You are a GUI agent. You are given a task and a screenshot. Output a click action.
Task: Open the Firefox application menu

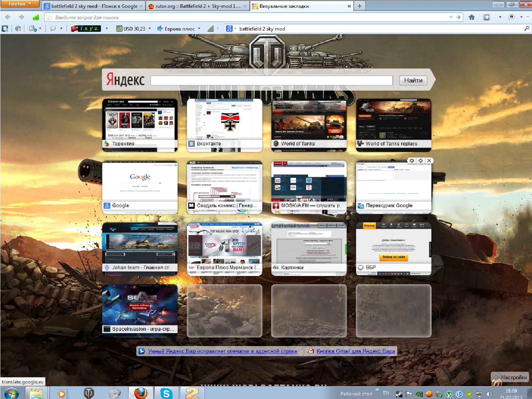coord(19,4)
